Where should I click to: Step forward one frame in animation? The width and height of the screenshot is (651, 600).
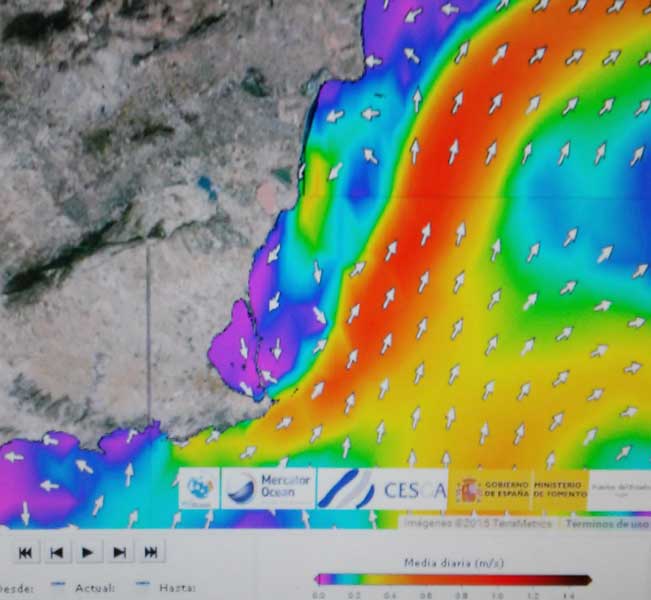120,552
